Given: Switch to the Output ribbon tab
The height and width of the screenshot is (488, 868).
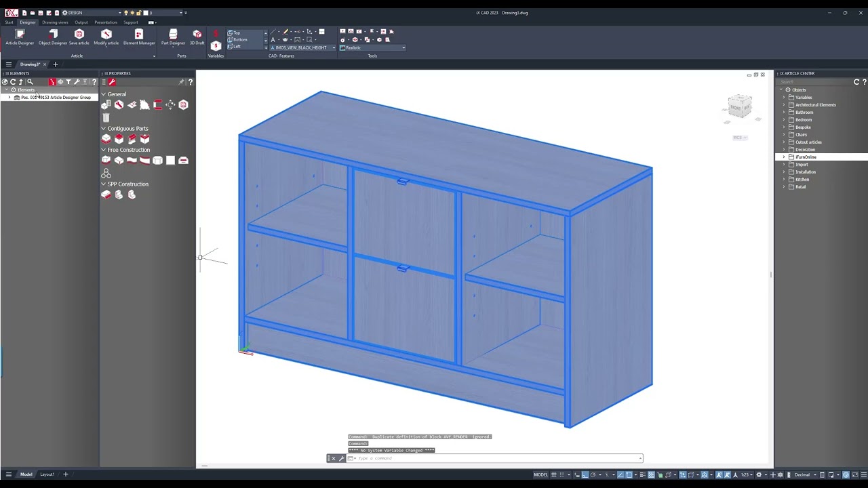Looking at the screenshot, I should click(x=81, y=22).
